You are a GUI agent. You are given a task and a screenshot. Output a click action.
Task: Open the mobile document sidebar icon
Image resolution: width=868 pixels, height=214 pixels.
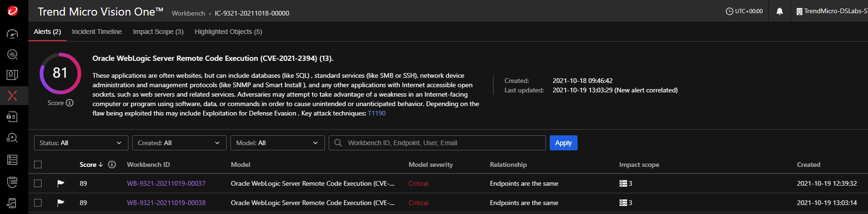13,203
